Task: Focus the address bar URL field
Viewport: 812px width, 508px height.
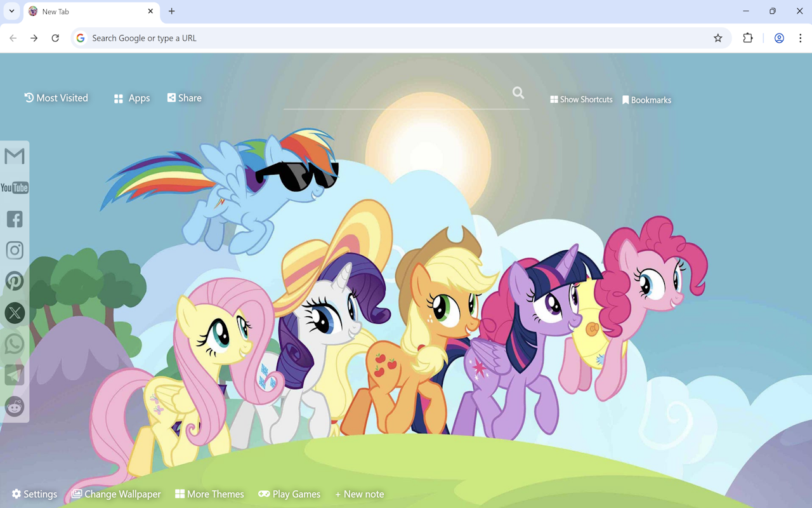Action: point(400,38)
